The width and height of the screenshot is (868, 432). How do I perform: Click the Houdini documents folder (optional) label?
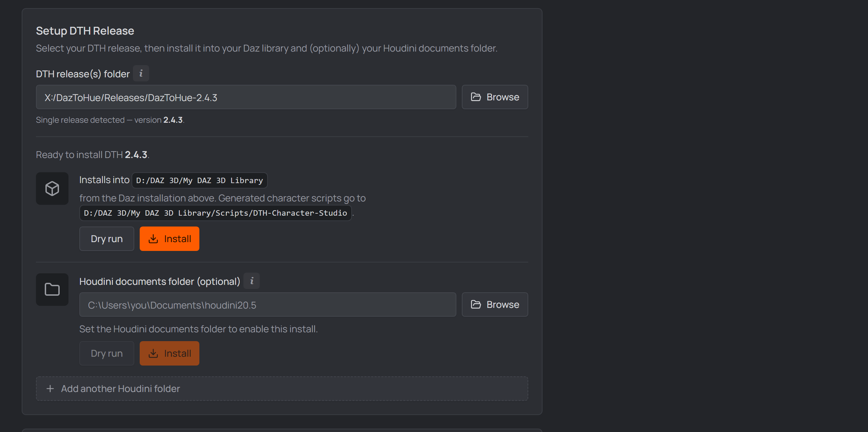pos(160,281)
